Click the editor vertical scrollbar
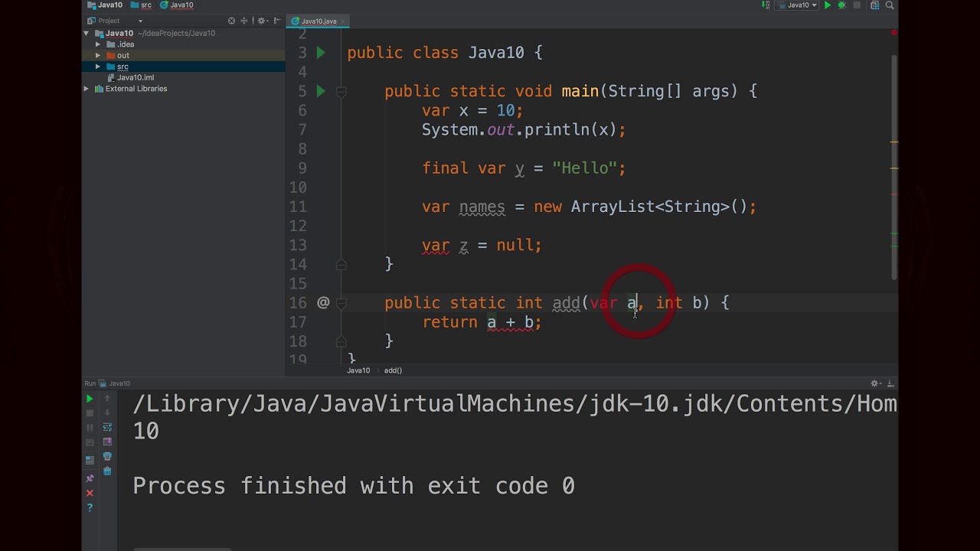The image size is (980, 551). click(x=893, y=167)
